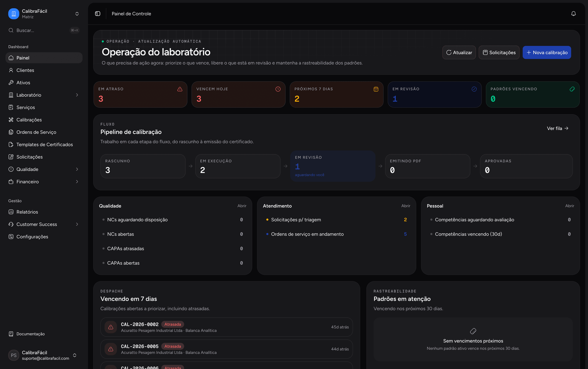Select Relatórios under Gestão
The image size is (588, 369).
(x=44, y=212)
